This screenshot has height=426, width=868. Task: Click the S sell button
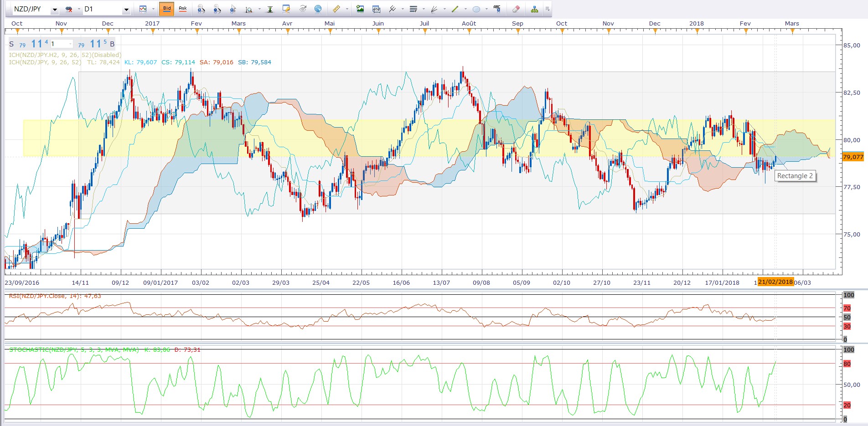(x=11, y=44)
